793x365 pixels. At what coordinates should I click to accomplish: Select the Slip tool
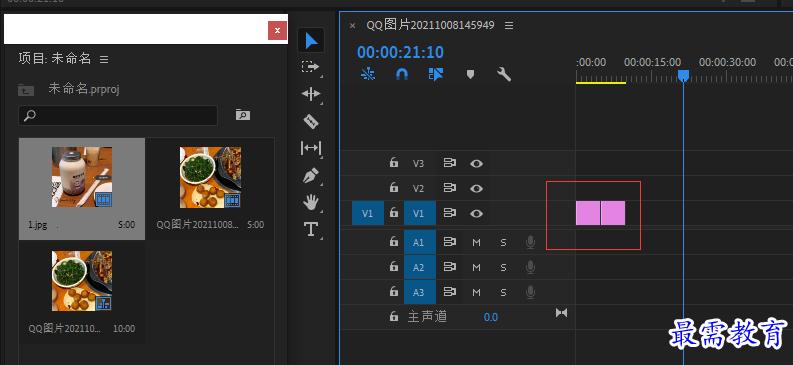pos(311,148)
